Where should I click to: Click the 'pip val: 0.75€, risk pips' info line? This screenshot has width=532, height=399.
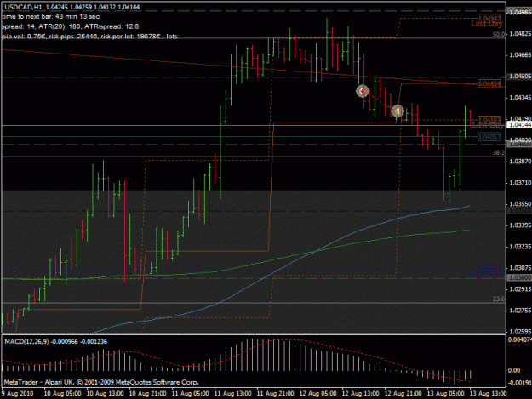(90, 36)
